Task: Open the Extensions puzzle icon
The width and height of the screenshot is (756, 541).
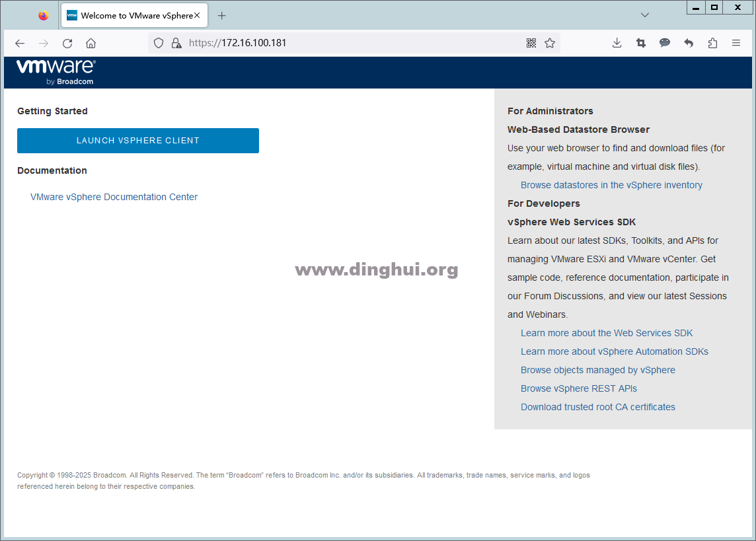Action: pos(712,43)
